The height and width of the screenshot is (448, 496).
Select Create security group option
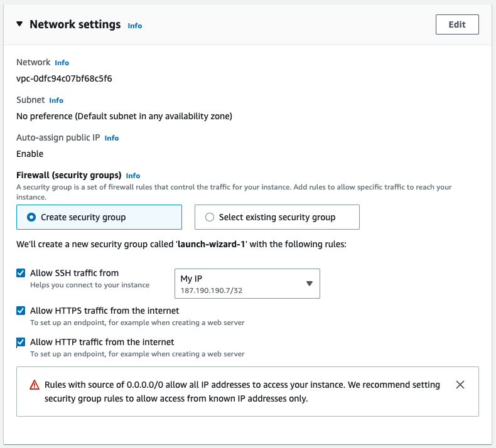click(x=31, y=217)
